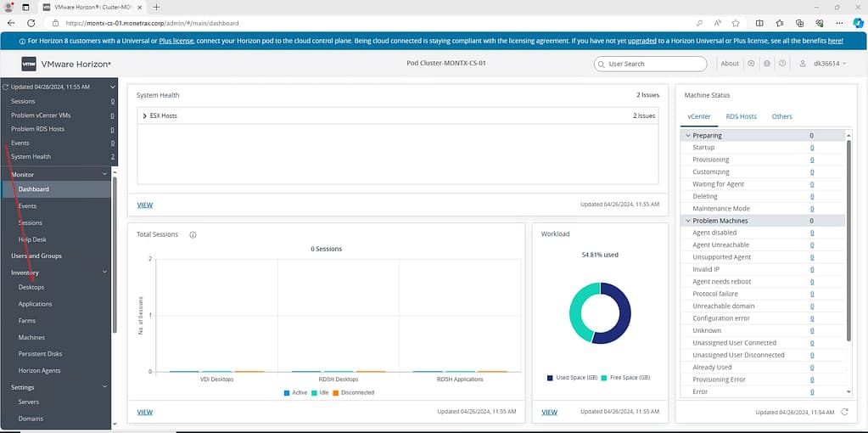Click the VMware logo in the header
Viewport: 868px width, 433px height.
[x=29, y=64]
